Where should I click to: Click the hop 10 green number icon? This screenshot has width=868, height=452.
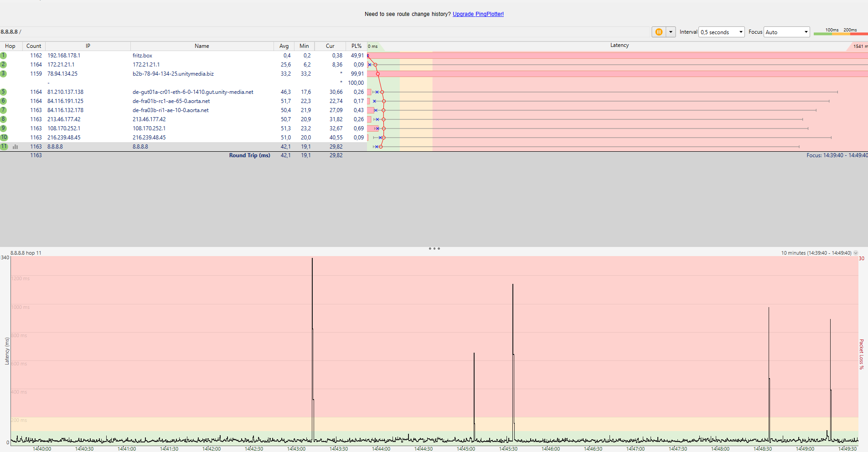(4, 138)
